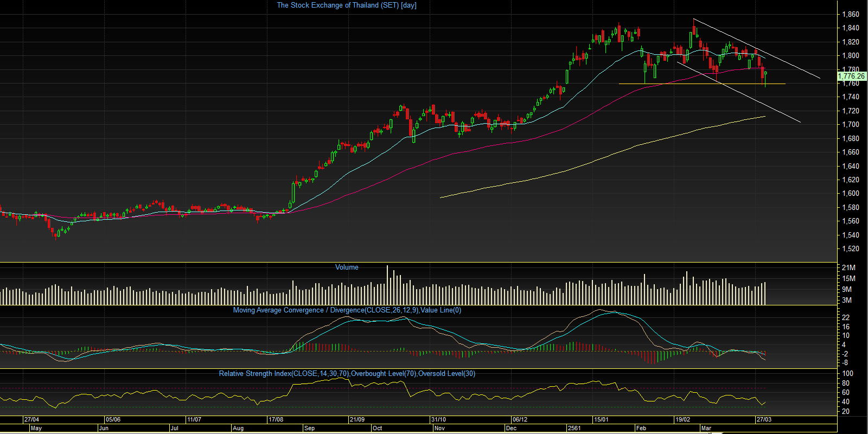Click the Mar month label
868x434 pixels.
point(706,429)
